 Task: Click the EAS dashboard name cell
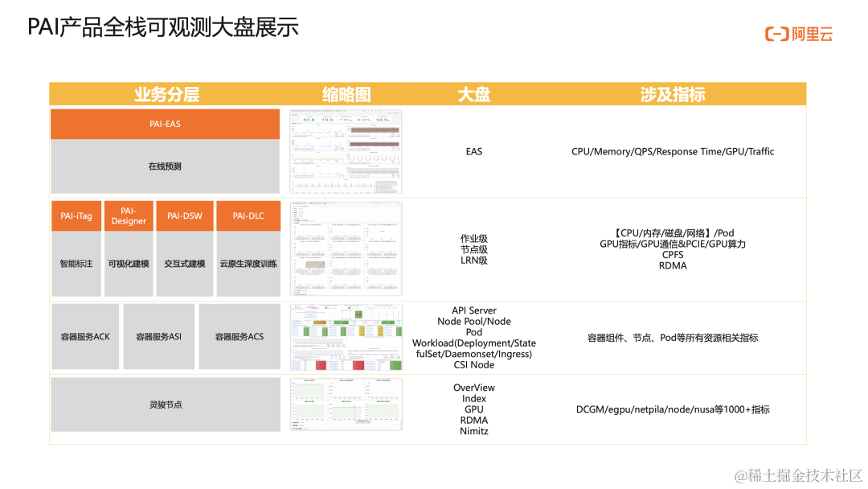[x=474, y=152]
